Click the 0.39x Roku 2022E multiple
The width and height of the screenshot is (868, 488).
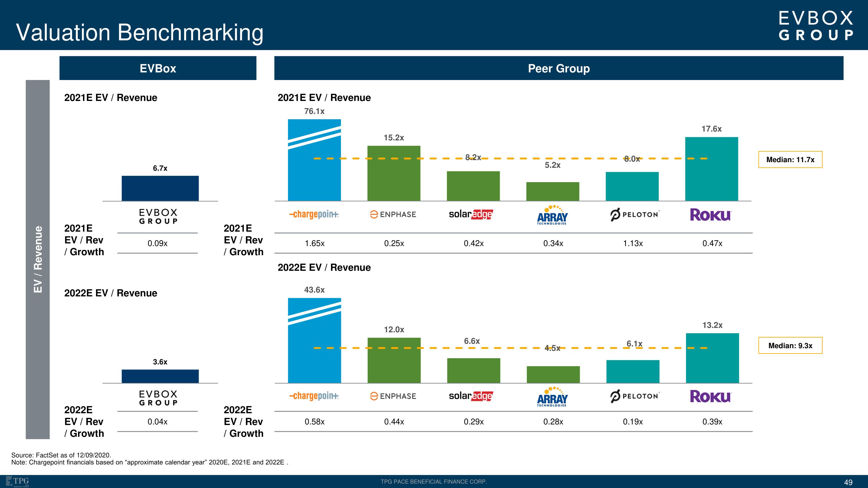click(712, 422)
